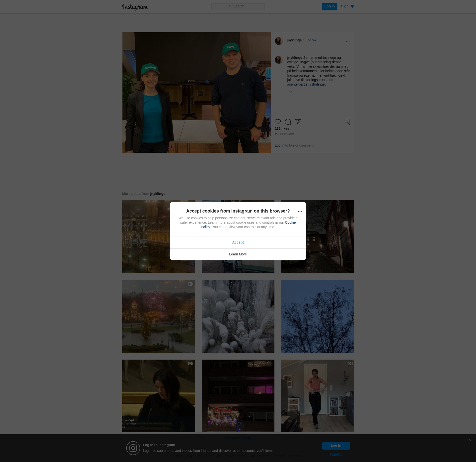Click the Log In button in header
The image size is (476, 462).
[329, 6]
